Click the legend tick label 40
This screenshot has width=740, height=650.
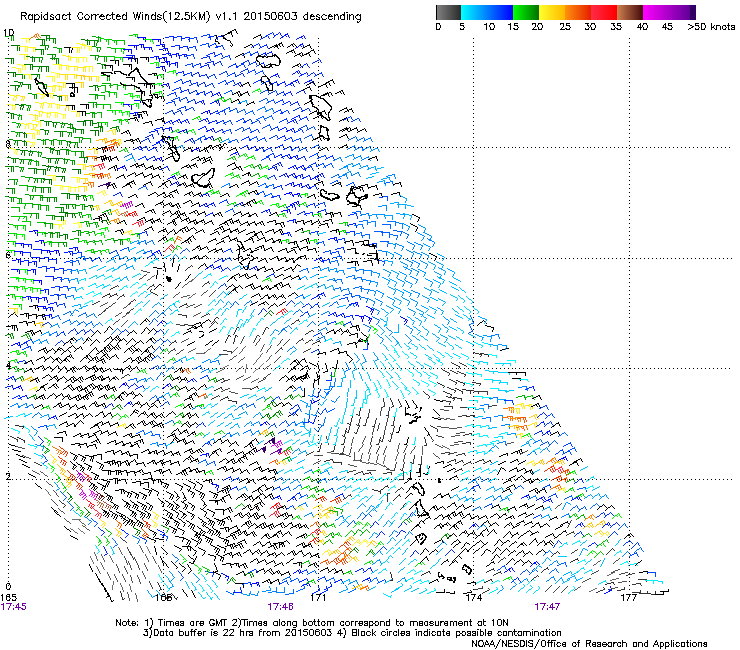click(642, 27)
